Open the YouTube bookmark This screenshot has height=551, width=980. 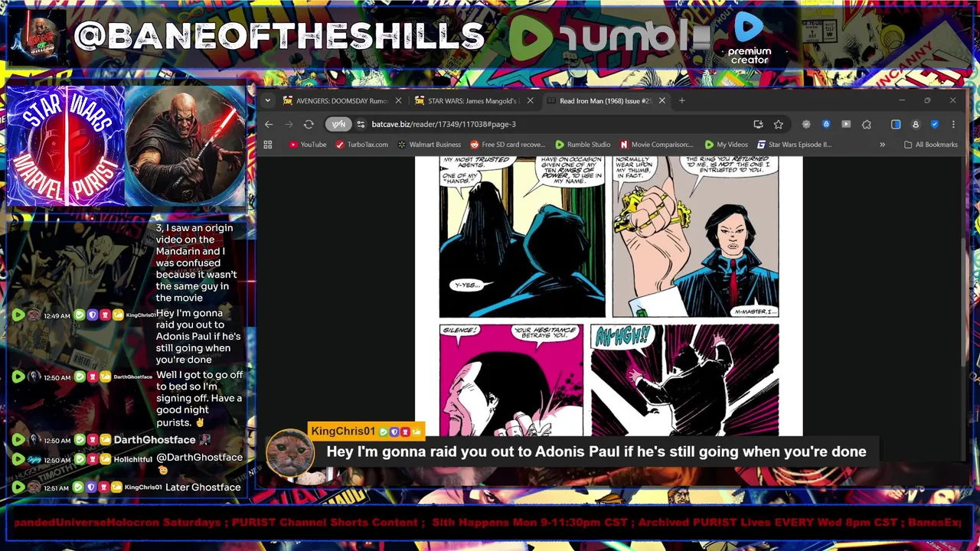click(308, 145)
